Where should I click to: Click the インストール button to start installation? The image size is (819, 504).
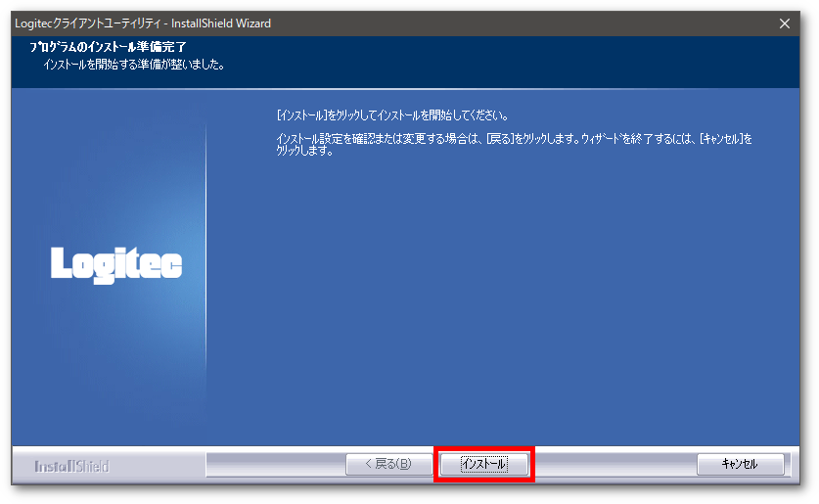483,464
